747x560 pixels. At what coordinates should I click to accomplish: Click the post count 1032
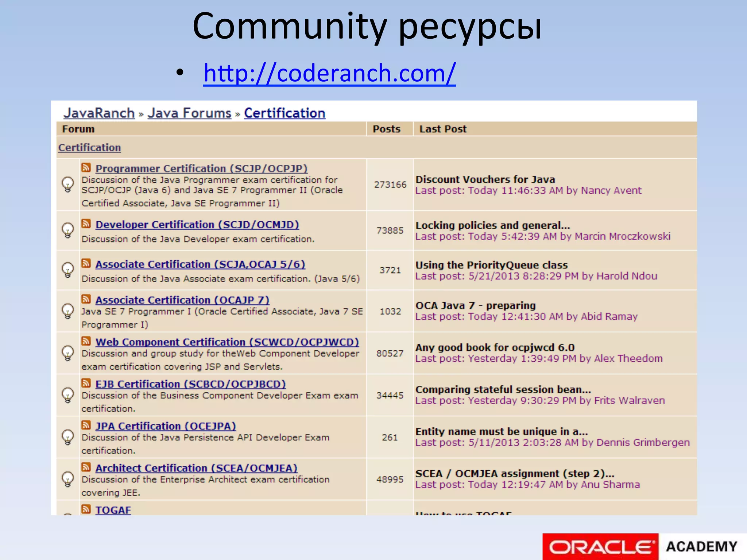pos(390,311)
